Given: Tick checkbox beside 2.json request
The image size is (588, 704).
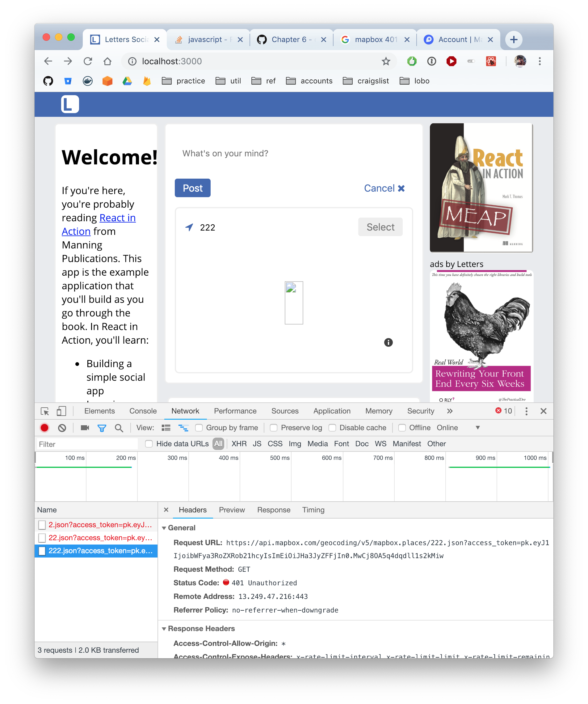Looking at the screenshot, I should pos(42,525).
